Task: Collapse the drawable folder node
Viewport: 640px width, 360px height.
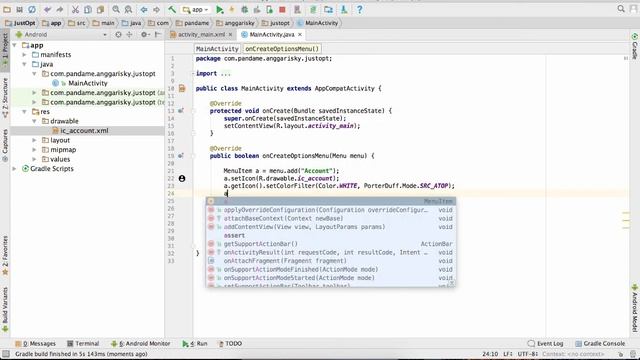Action: click(x=34, y=121)
